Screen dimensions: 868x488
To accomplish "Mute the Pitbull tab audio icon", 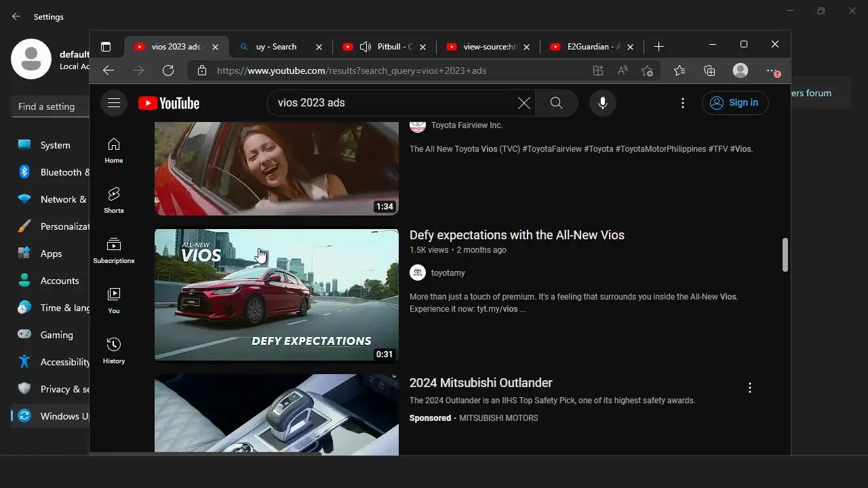I will (x=366, y=47).
